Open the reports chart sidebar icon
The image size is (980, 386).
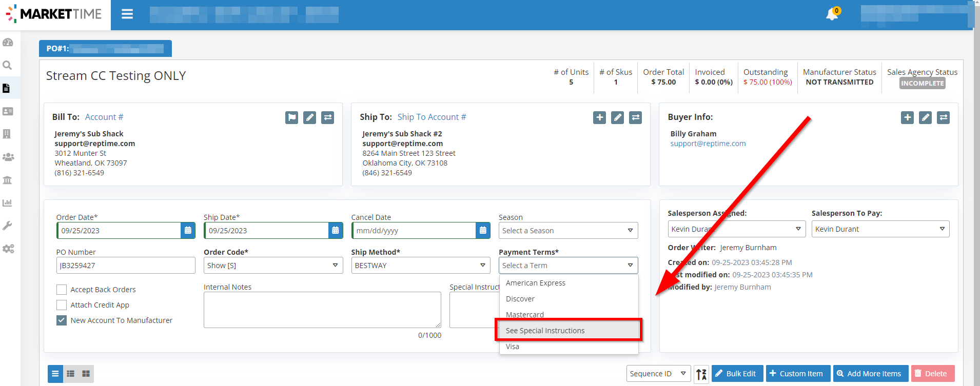[x=7, y=202]
